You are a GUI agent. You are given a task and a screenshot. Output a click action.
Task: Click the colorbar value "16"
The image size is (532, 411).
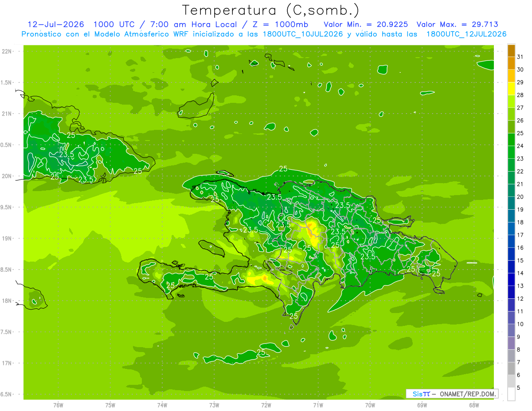tap(520, 248)
